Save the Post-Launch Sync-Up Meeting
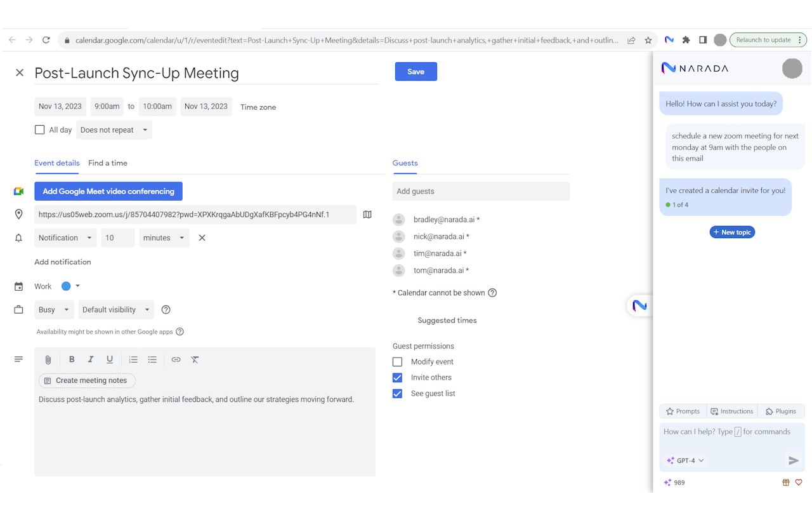The image size is (812, 508). pos(416,71)
